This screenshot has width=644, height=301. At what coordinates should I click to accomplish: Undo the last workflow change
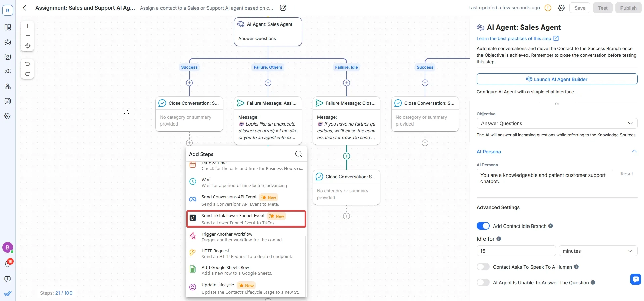click(28, 64)
